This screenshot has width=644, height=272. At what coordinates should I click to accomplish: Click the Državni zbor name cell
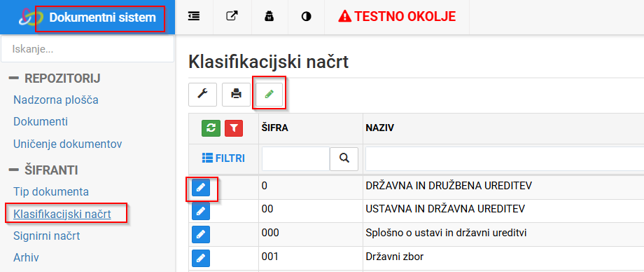click(503, 259)
